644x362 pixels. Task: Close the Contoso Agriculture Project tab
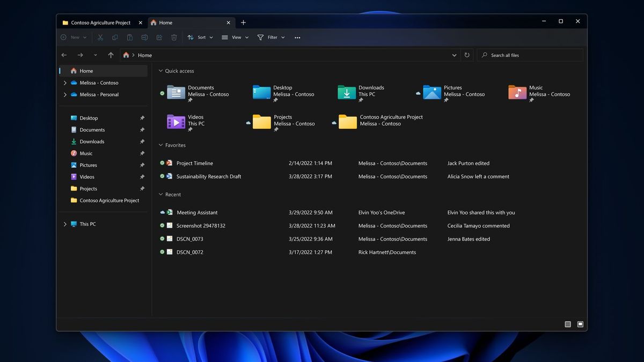tap(141, 23)
